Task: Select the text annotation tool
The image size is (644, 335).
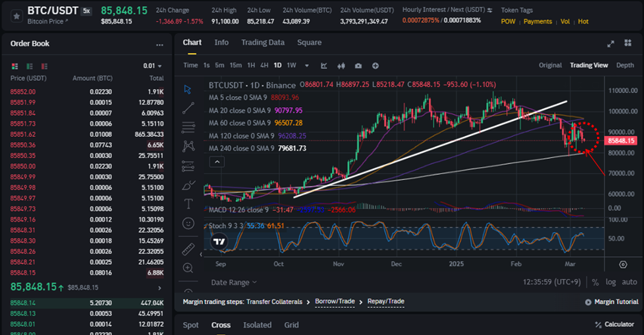Action: pos(188,203)
